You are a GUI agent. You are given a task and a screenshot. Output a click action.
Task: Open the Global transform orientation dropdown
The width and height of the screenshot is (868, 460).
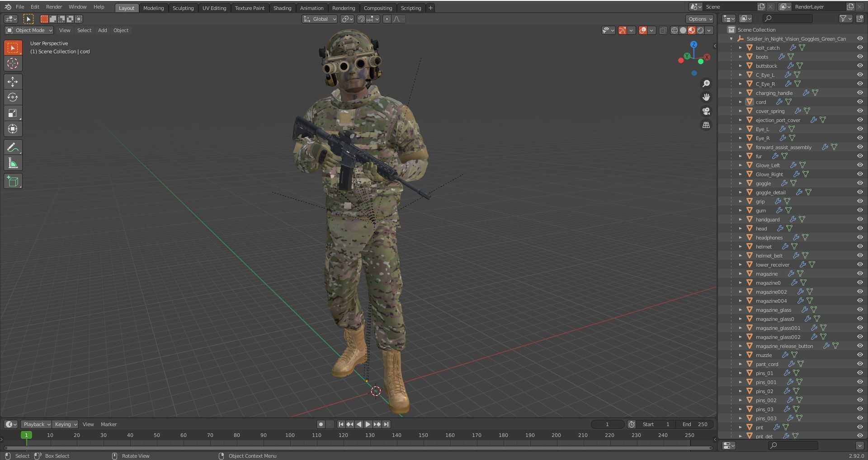point(320,19)
